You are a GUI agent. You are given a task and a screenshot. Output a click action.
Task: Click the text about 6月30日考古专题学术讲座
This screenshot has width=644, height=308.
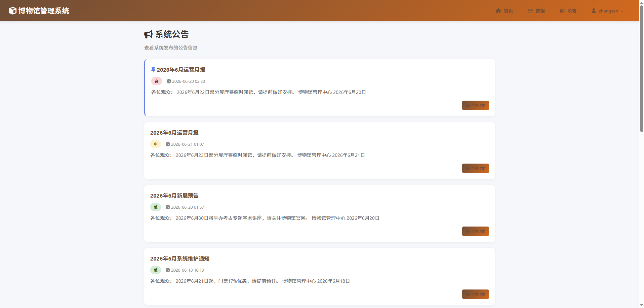[x=265, y=218]
